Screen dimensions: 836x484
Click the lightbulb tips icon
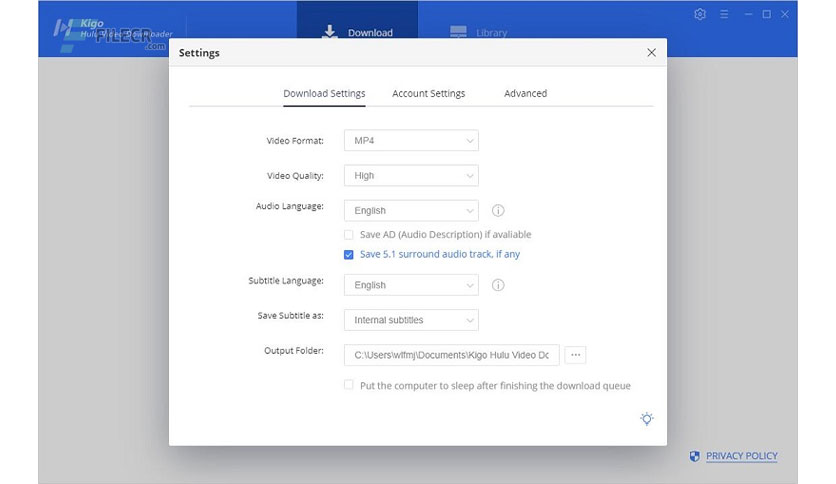point(647,419)
